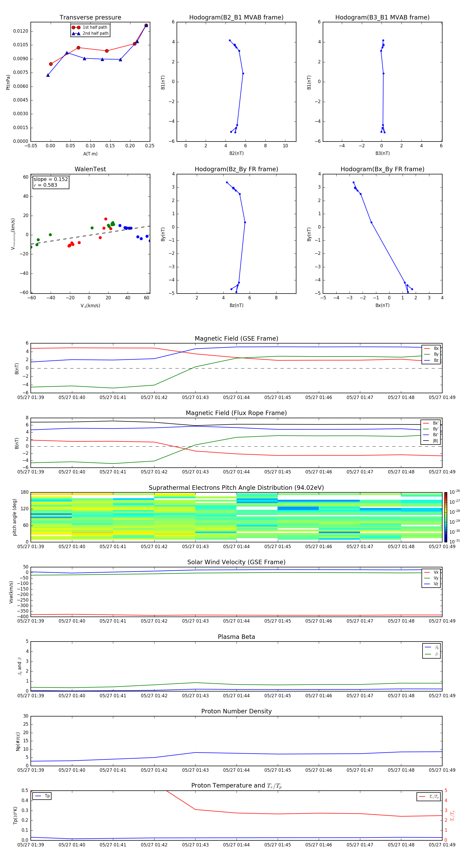
Task: Click "|B|" in the Flux Rope legend
Action: 431,441
